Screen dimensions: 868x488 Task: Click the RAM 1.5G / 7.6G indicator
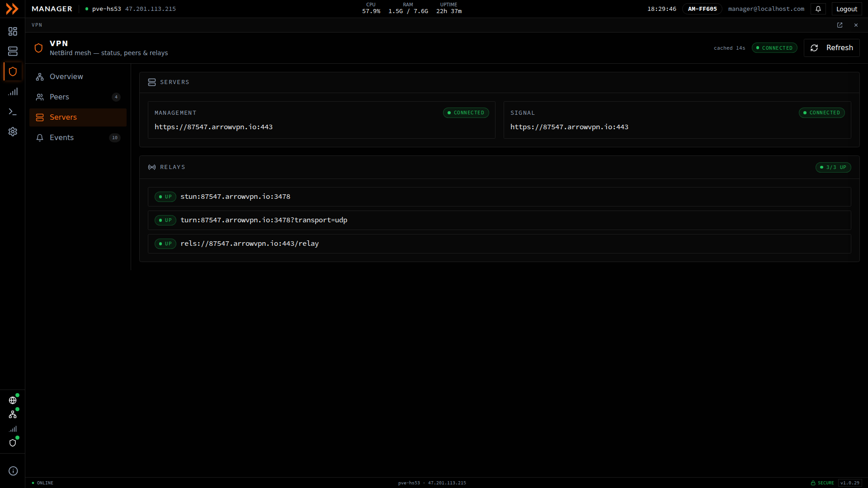(408, 8)
